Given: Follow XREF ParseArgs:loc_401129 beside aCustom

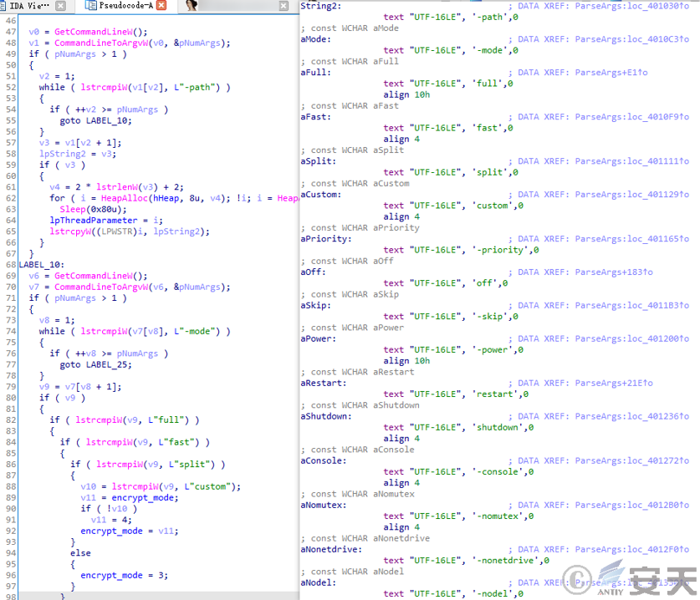Looking at the screenshot, I should (x=632, y=195).
